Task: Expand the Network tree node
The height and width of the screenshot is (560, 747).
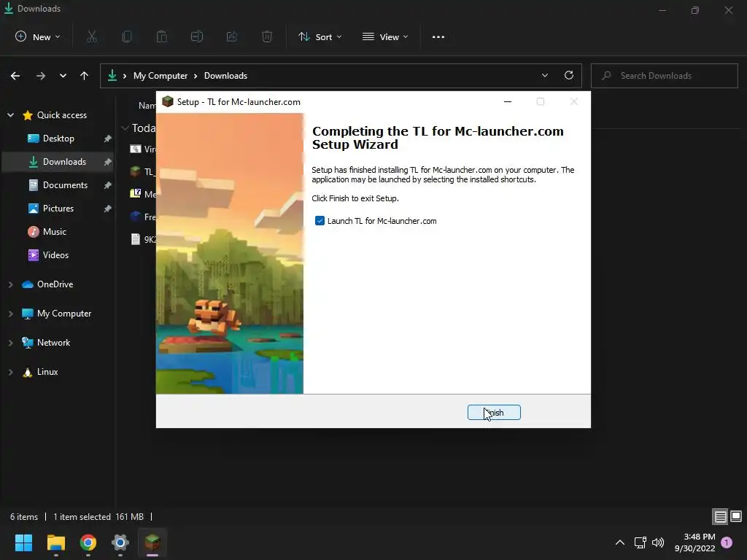Action: pyautogui.click(x=10, y=343)
